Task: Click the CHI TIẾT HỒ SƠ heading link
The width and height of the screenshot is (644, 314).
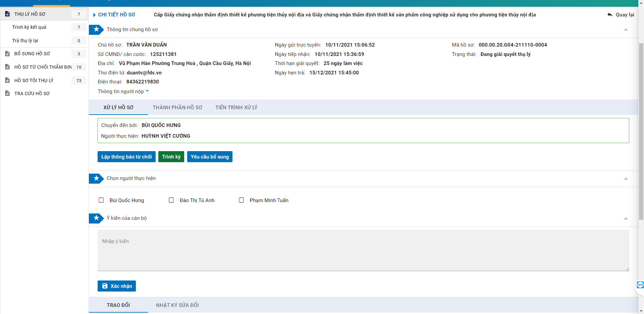Action: (x=116, y=15)
